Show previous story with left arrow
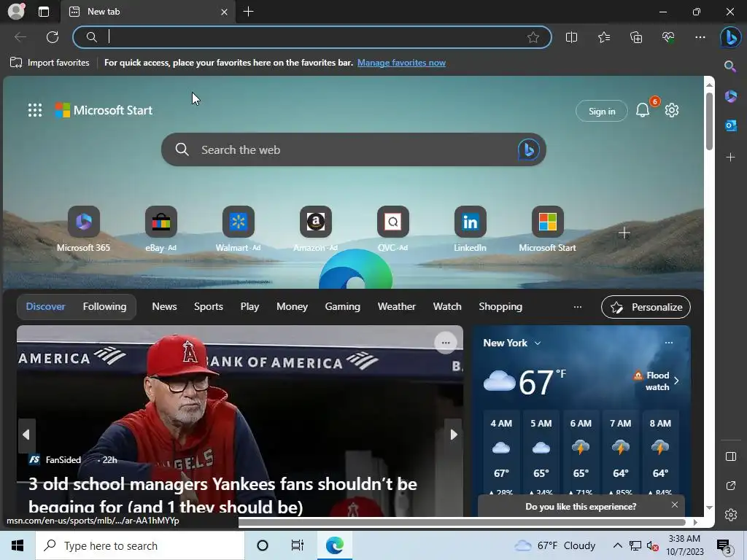 click(x=27, y=435)
